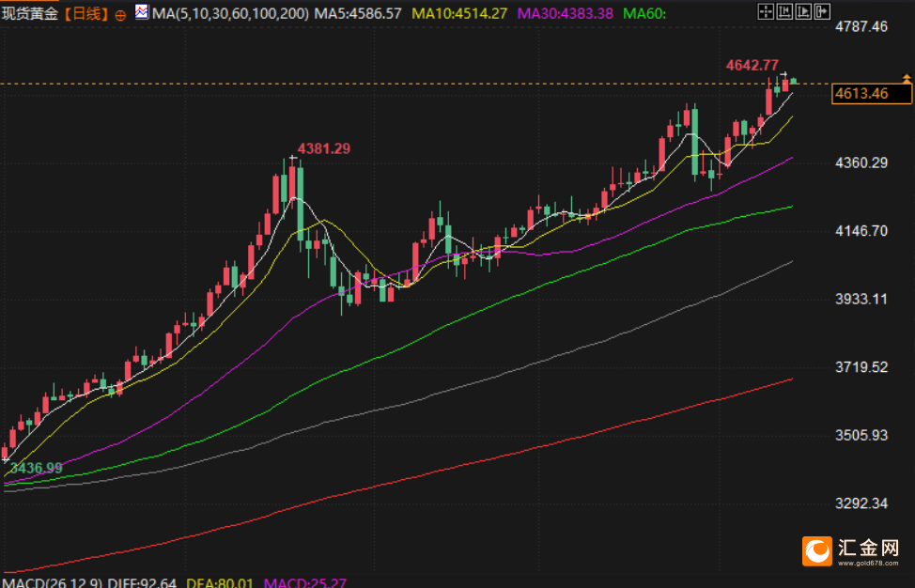915x588 pixels.
Task: Click the DIFF:92.64 value
Action: click(142, 582)
